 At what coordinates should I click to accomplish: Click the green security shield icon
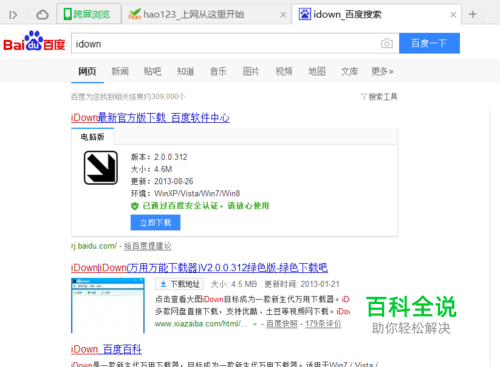pyautogui.click(x=135, y=206)
